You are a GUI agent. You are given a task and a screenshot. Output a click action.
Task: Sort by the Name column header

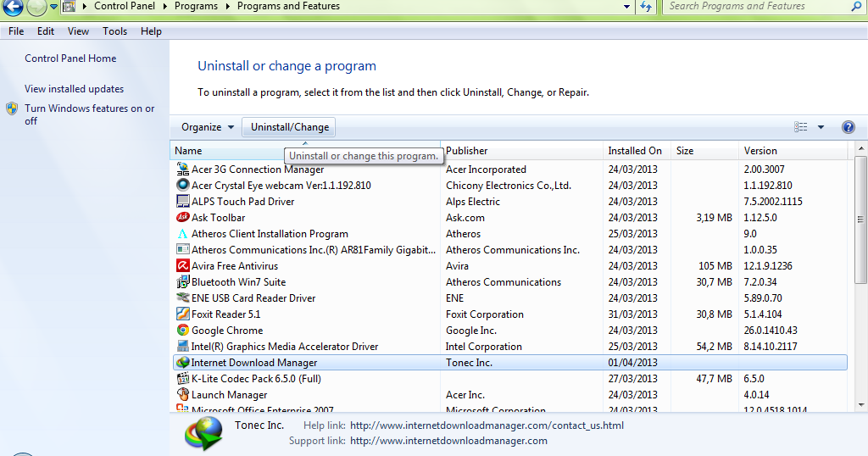(305, 151)
